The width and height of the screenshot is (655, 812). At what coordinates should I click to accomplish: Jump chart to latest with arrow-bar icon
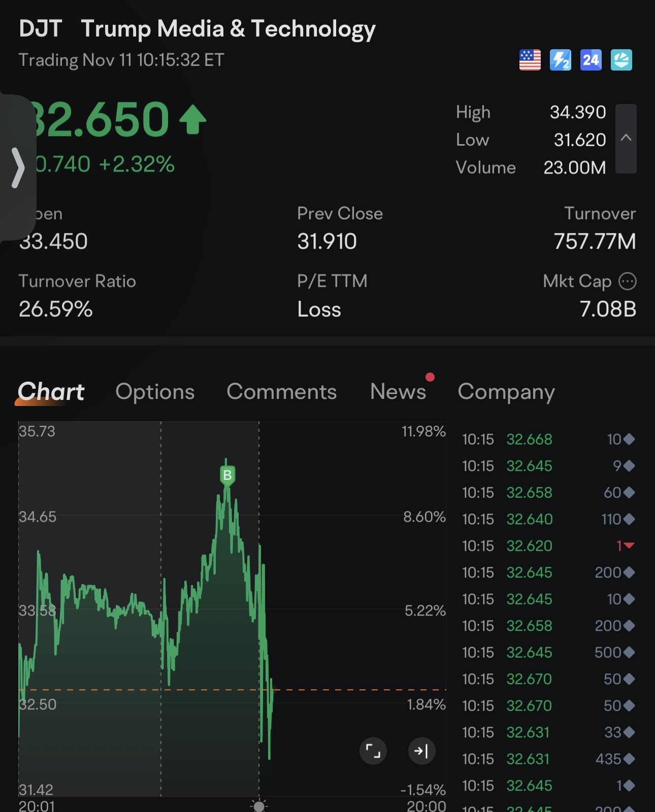point(421,751)
